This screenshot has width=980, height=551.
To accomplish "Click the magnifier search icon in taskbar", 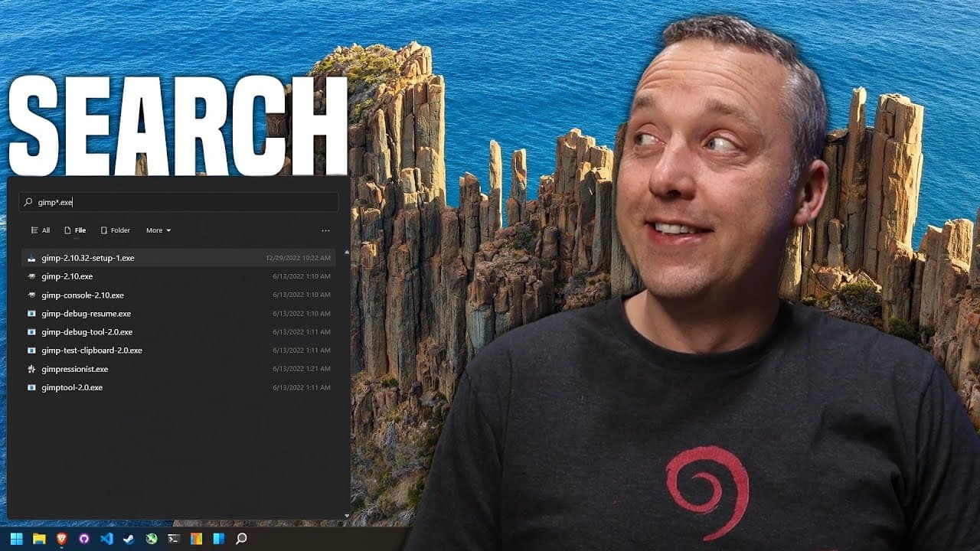I will [241, 539].
